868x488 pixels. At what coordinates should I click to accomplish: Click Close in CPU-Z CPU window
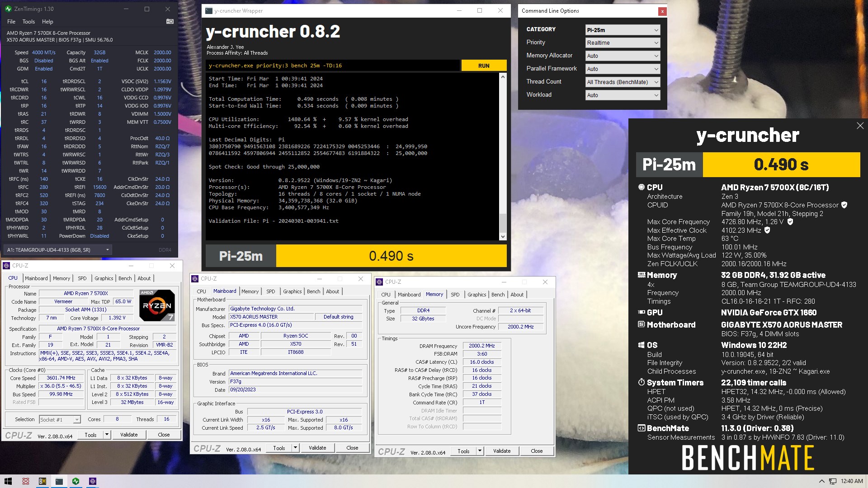164,435
